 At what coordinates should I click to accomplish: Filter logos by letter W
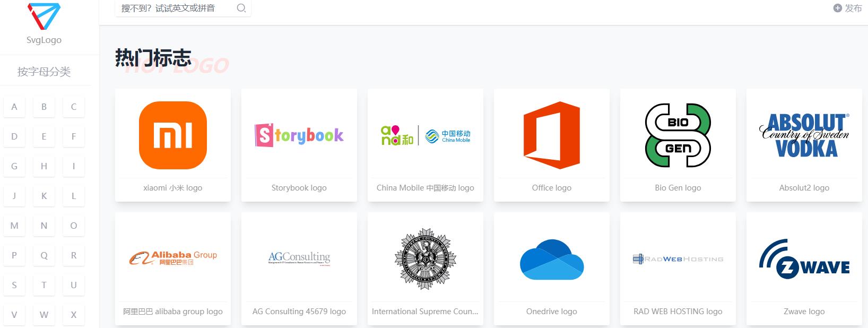pyautogui.click(x=44, y=315)
